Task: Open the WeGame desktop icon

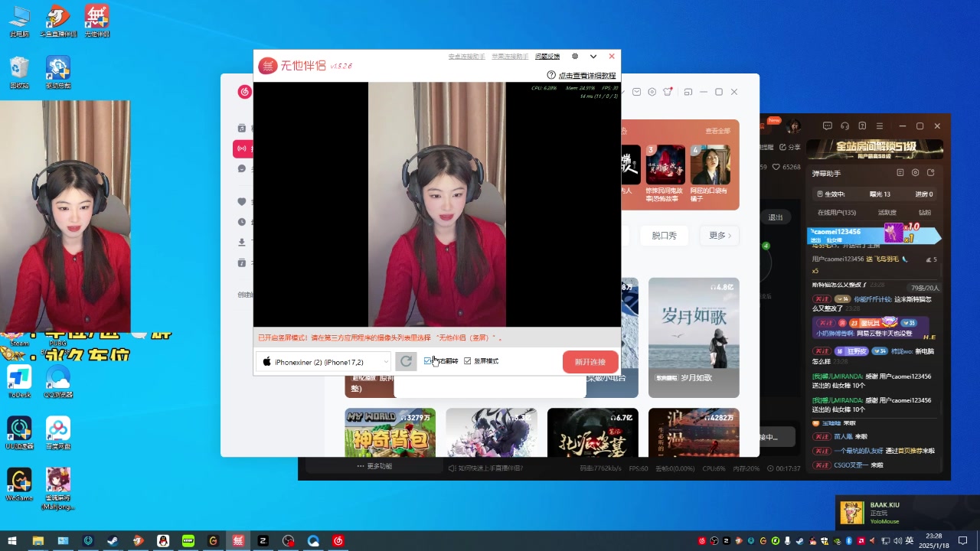Action: tap(19, 484)
